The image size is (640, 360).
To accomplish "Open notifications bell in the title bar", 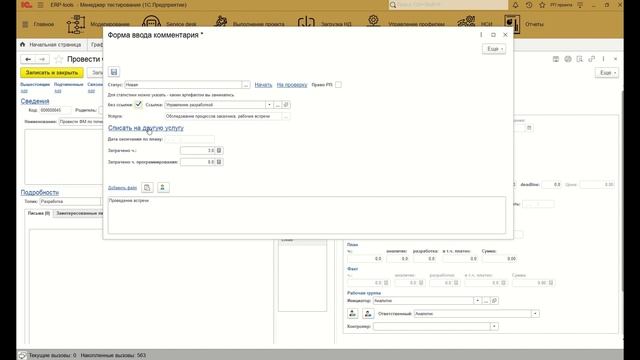I will [x=516, y=5].
